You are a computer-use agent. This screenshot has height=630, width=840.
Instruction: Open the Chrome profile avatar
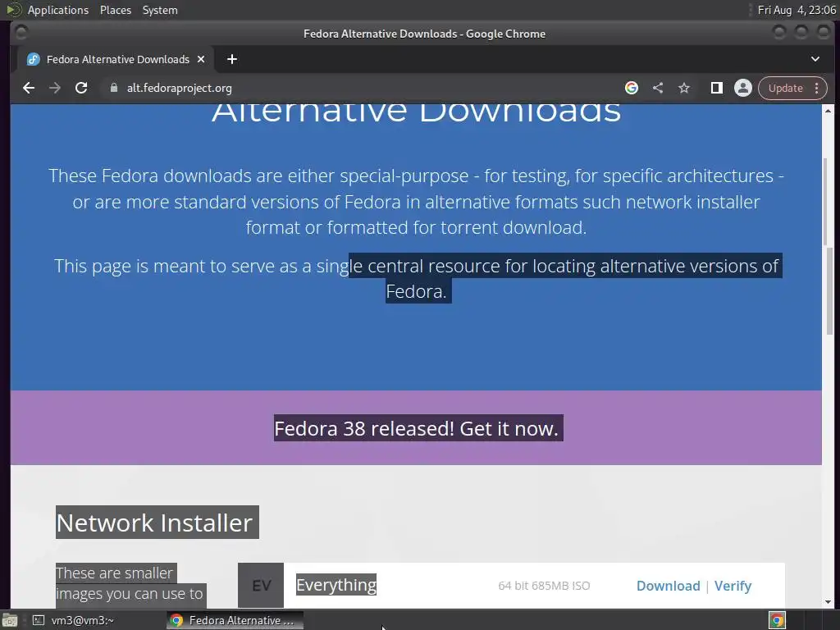click(743, 88)
